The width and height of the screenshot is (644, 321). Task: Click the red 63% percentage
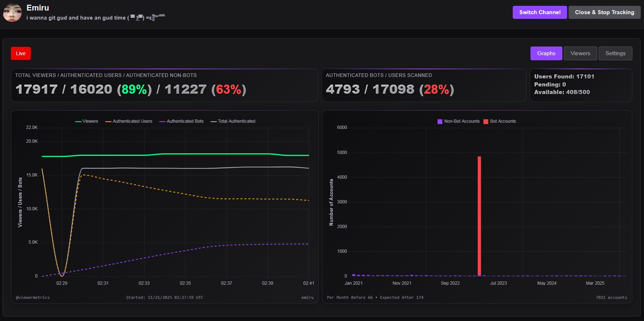click(x=229, y=89)
